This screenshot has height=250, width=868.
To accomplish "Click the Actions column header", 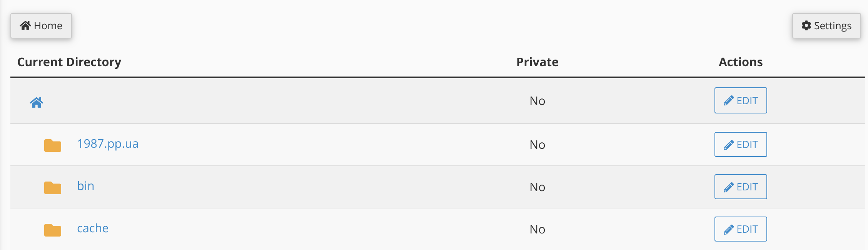I will (740, 62).
